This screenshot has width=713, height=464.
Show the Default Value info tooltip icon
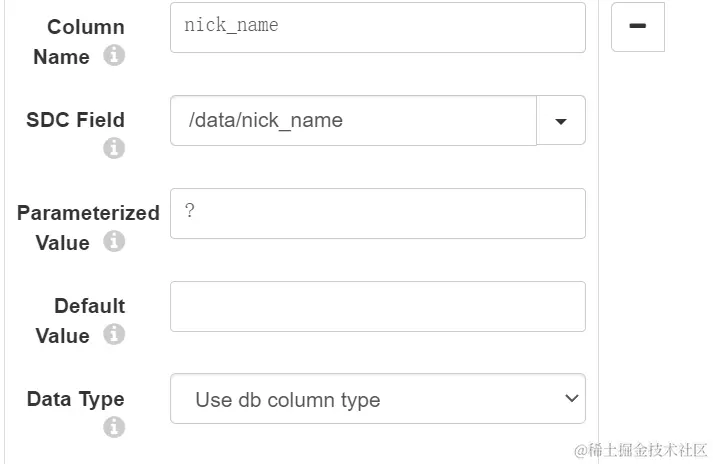114,334
